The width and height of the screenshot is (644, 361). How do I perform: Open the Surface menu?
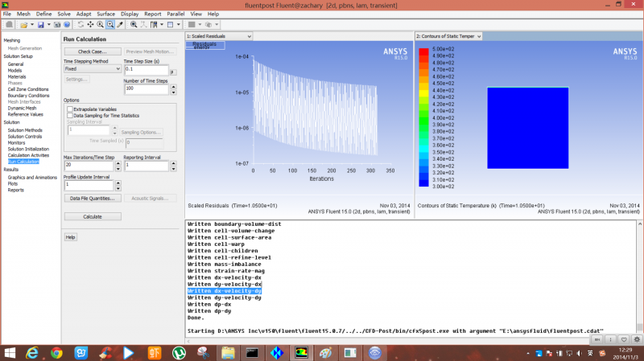[x=105, y=14]
